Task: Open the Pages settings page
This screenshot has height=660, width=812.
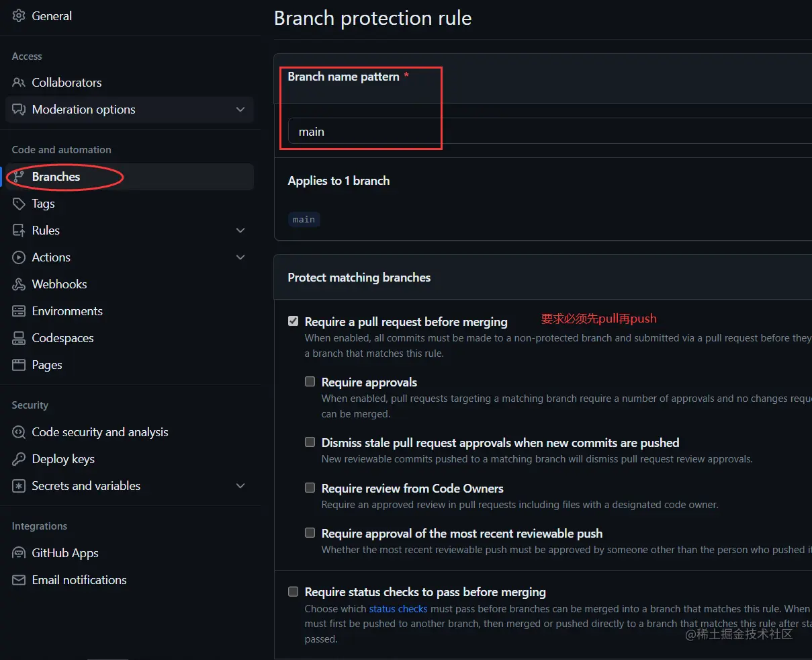Action: [x=47, y=365]
